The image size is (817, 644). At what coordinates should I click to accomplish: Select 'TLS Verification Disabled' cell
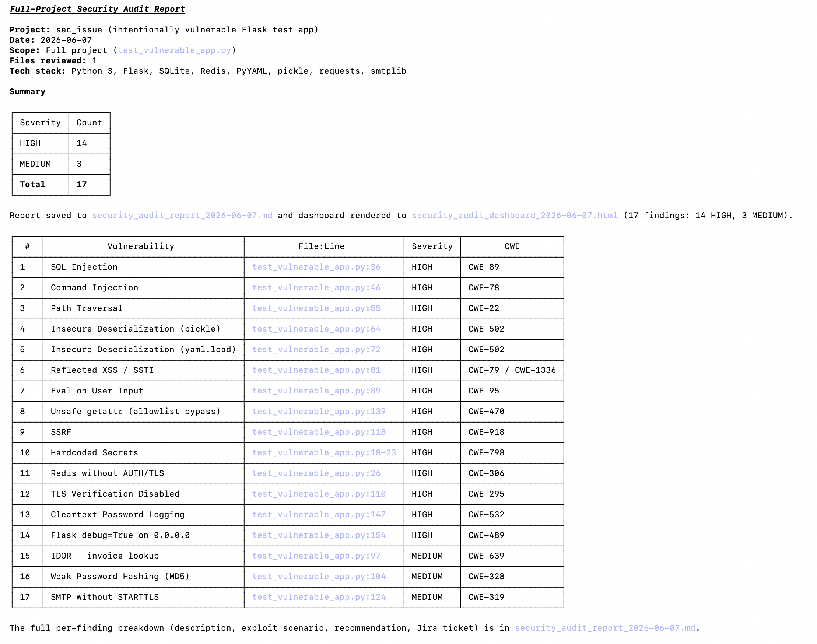[x=143, y=494]
